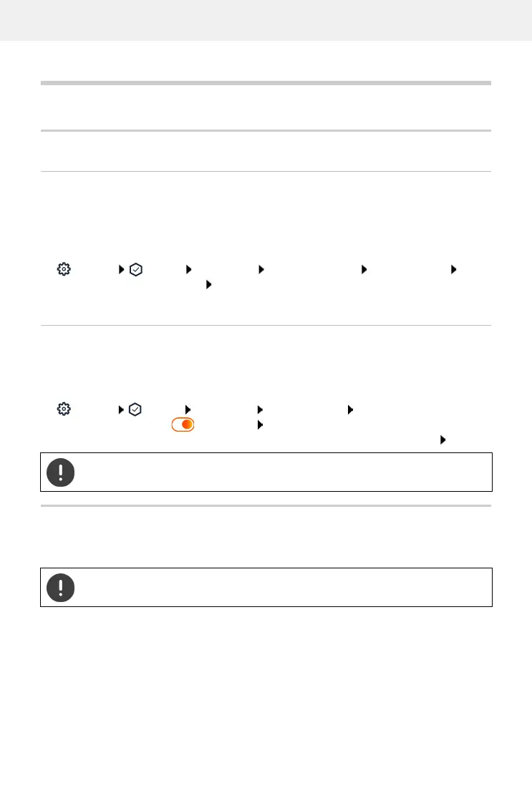Click the arrow to the right of the orange toggle

259,424
